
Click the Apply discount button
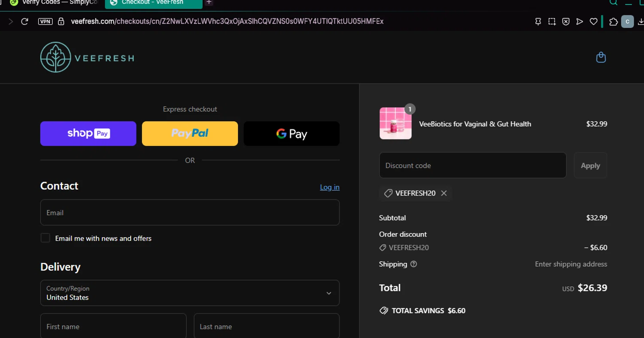click(x=590, y=165)
